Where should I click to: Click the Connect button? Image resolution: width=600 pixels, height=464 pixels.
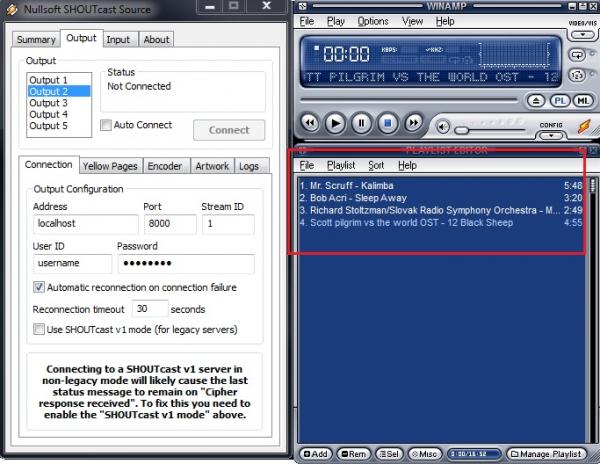(229, 130)
